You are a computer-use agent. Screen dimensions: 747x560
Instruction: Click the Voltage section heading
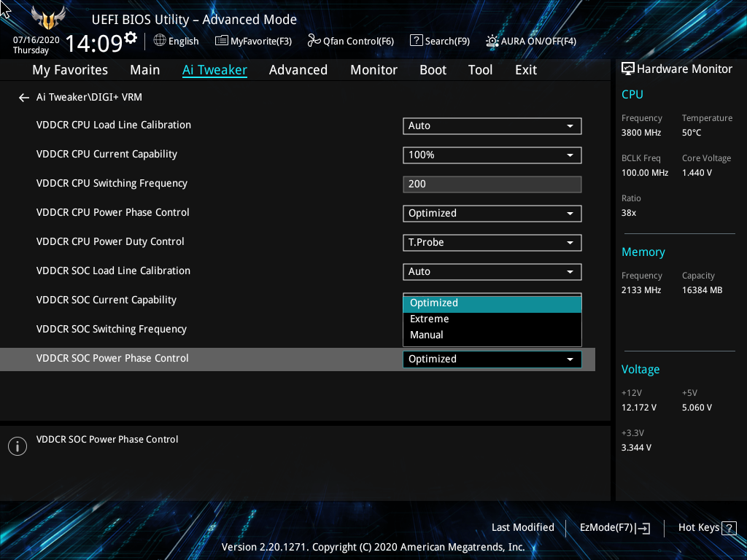point(640,370)
